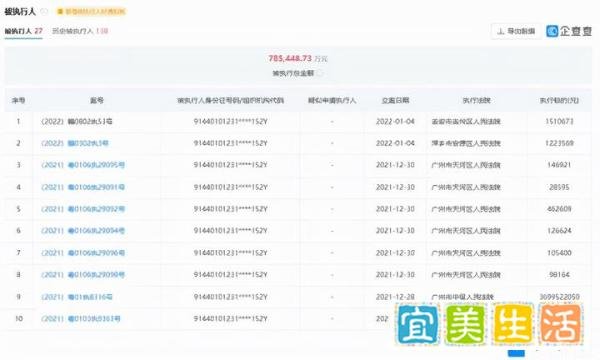Screen dimensions: 600x360
Task: Click 广州市中级人民法院 in row 9
Action: click(x=463, y=297)
